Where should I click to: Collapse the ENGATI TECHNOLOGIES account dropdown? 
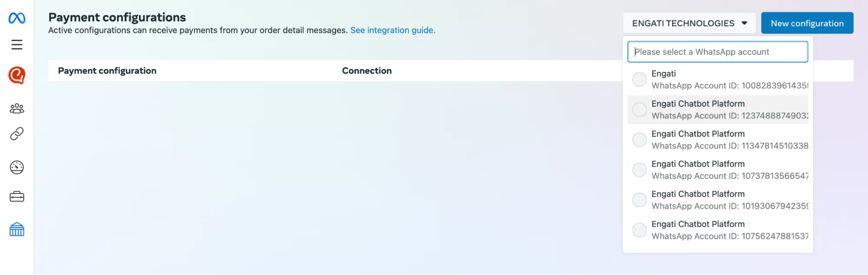point(689,23)
